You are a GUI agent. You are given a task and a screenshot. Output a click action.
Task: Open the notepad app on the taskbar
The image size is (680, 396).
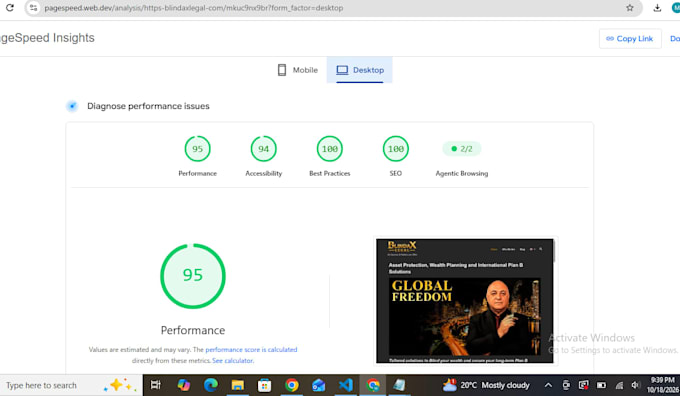click(x=399, y=385)
